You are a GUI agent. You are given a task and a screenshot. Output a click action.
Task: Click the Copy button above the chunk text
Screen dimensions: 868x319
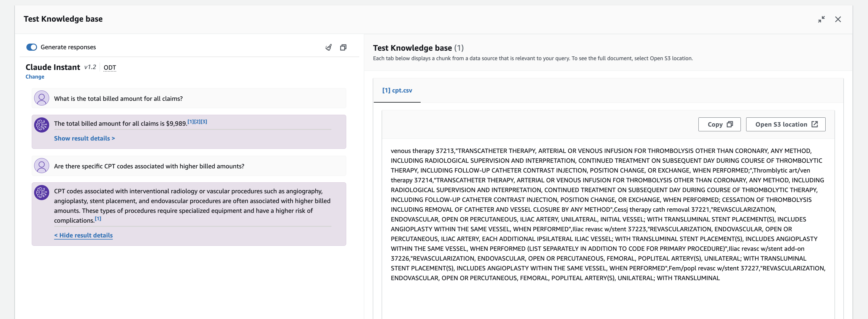pos(719,124)
